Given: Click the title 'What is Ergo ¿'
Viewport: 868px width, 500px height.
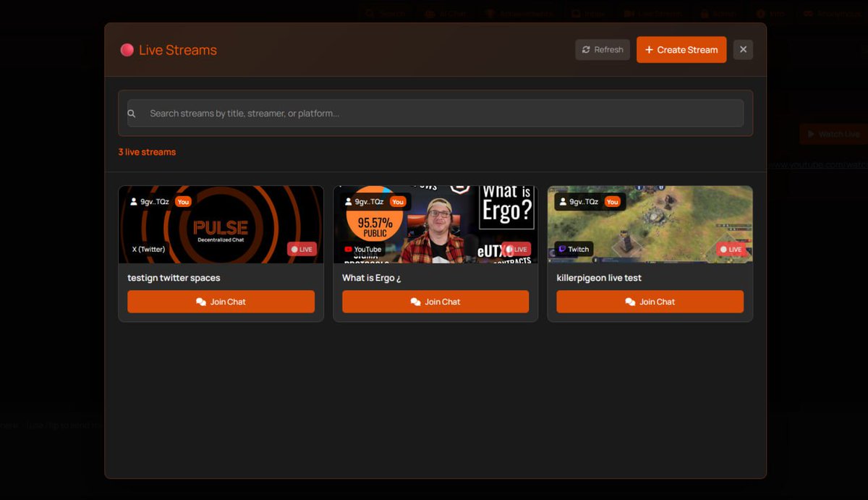Looking at the screenshot, I should 371,278.
